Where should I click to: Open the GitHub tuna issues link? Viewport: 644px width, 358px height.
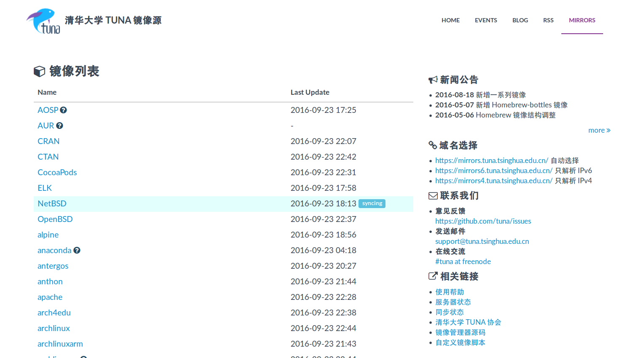(483, 221)
